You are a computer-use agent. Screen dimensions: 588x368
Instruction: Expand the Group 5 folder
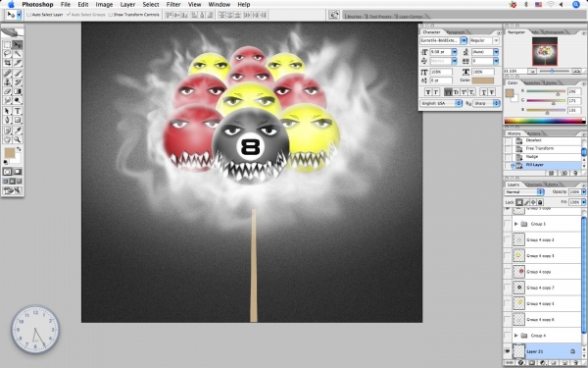click(x=516, y=224)
